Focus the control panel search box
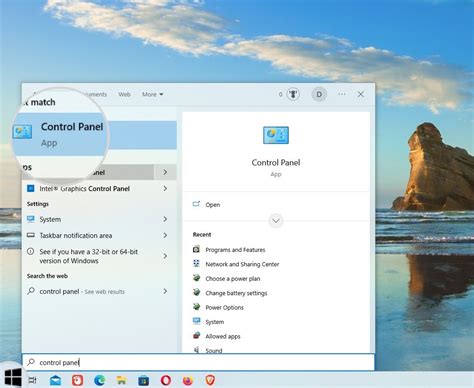474x388 pixels. click(198, 362)
